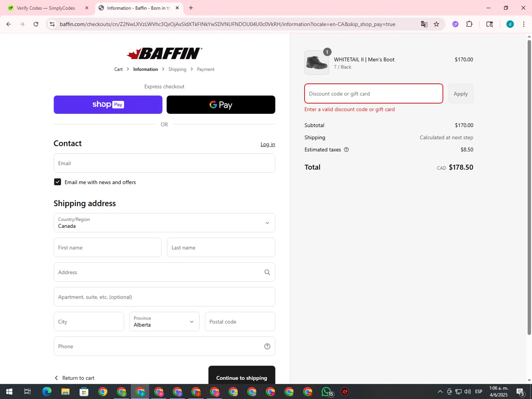Select the Shipping breadcrumb step

click(x=177, y=69)
